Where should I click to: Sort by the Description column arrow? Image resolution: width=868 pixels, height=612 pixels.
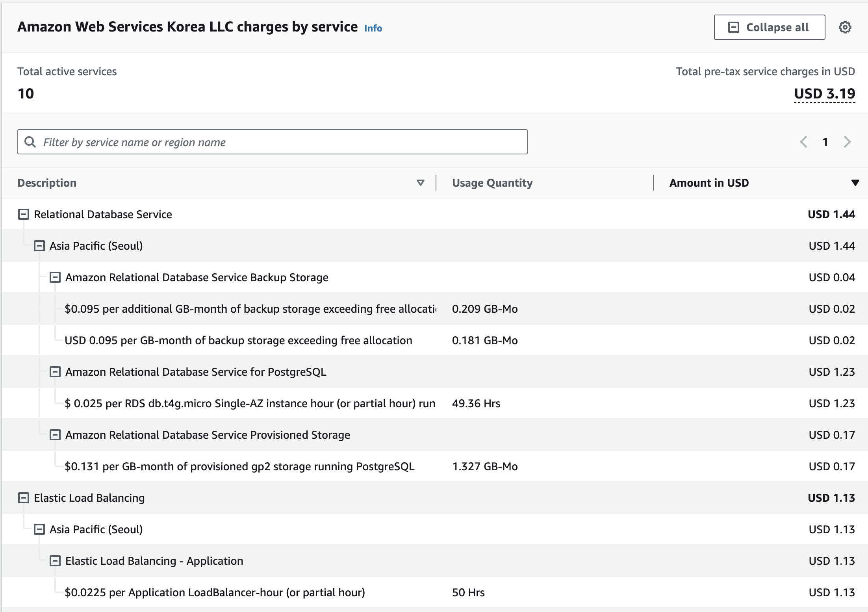click(x=420, y=183)
